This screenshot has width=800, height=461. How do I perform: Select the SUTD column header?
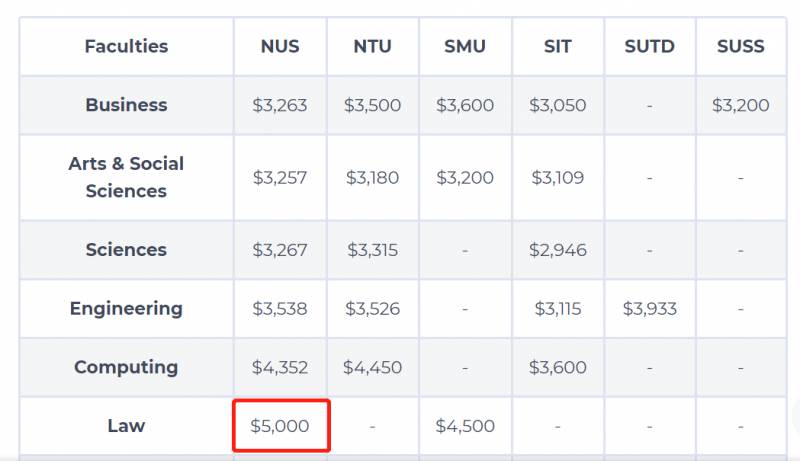coord(649,46)
